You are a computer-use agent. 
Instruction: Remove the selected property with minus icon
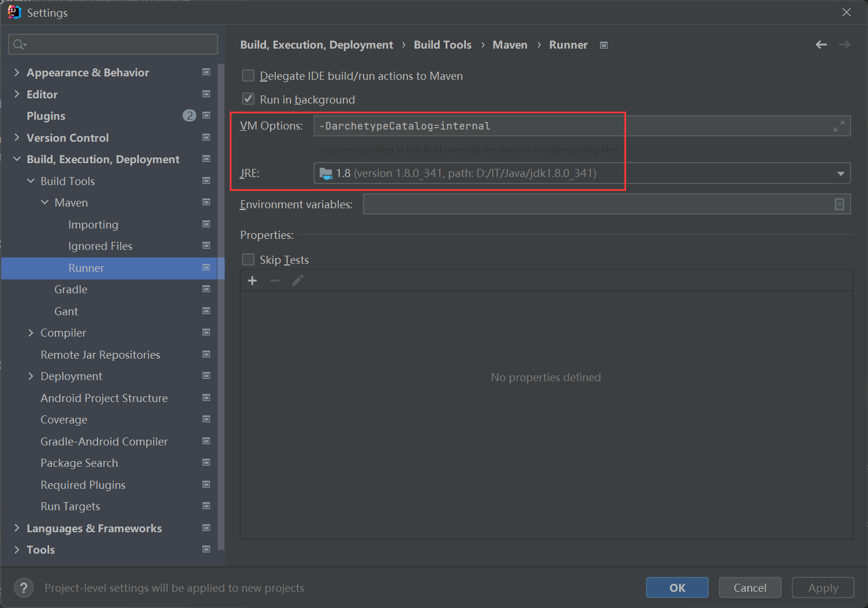click(275, 281)
